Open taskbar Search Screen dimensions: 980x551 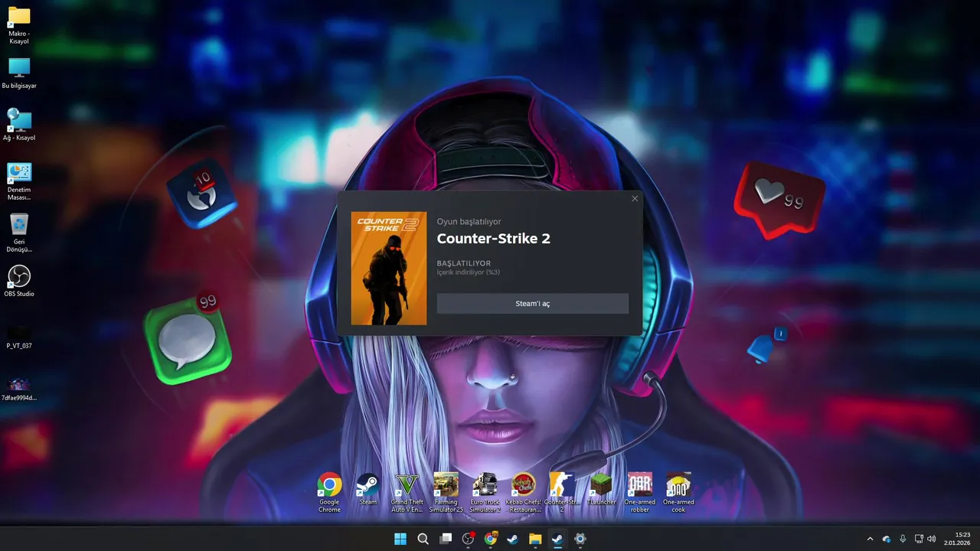point(423,539)
